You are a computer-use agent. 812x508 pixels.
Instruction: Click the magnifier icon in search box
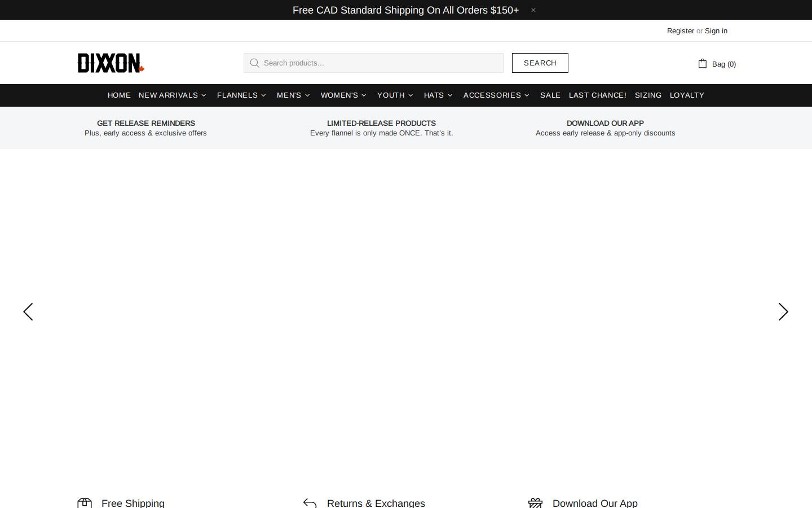255,63
